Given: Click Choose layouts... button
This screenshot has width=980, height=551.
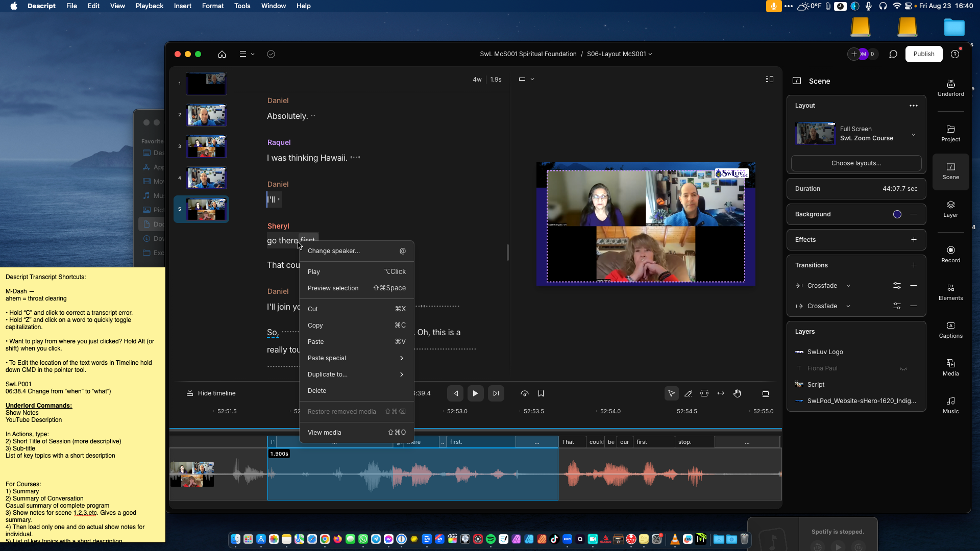Looking at the screenshot, I should pyautogui.click(x=856, y=163).
